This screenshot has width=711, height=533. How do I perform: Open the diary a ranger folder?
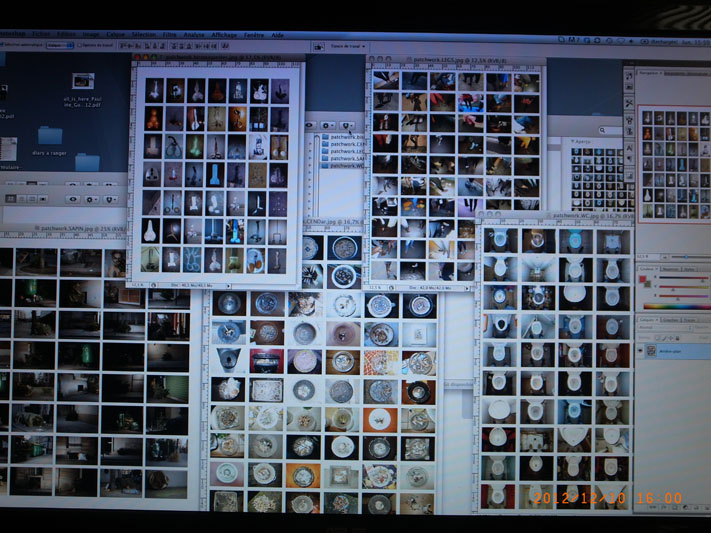pos(50,141)
